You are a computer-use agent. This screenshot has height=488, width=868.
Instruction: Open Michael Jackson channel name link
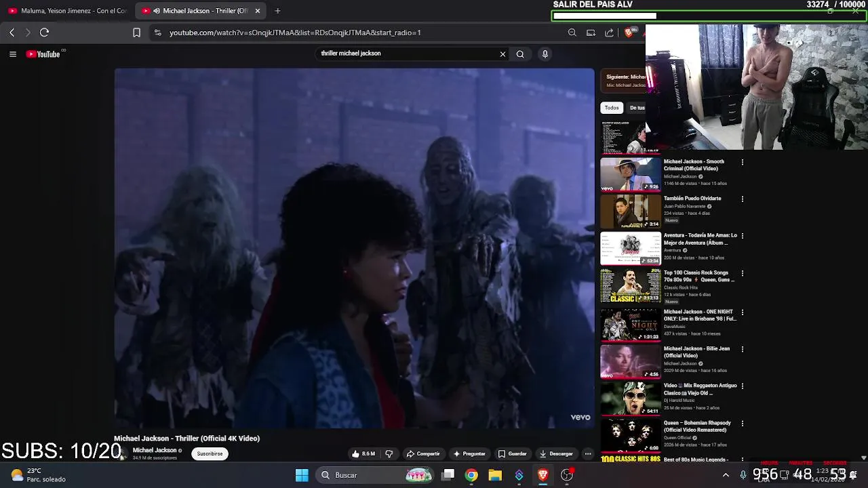pyautogui.click(x=154, y=450)
